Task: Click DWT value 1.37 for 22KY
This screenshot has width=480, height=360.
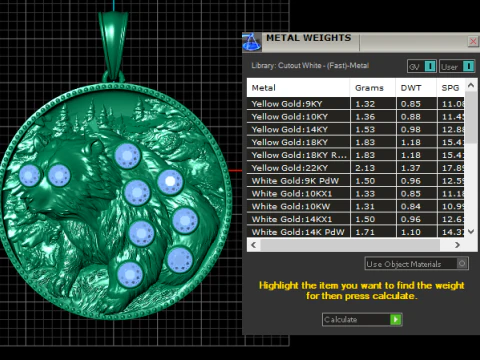Action: (411, 168)
